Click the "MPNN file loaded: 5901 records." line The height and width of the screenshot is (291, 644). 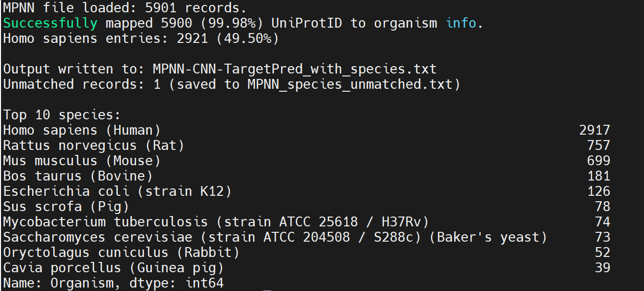[125, 8]
